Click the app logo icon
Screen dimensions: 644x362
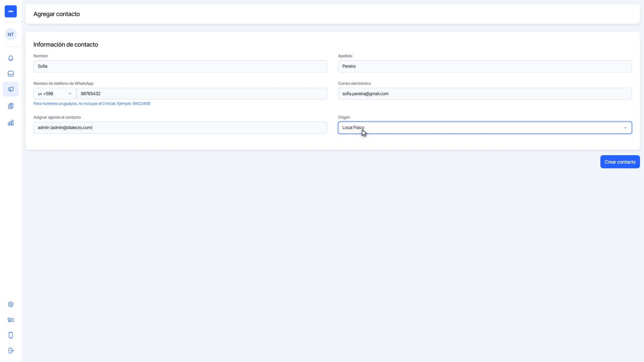(11, 11)
